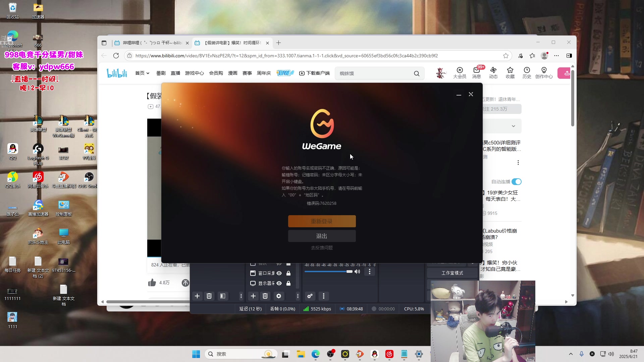Add the page to favorites with the star icon
Viewport: 644px width, 362px height.
click(x=506, y=56)
